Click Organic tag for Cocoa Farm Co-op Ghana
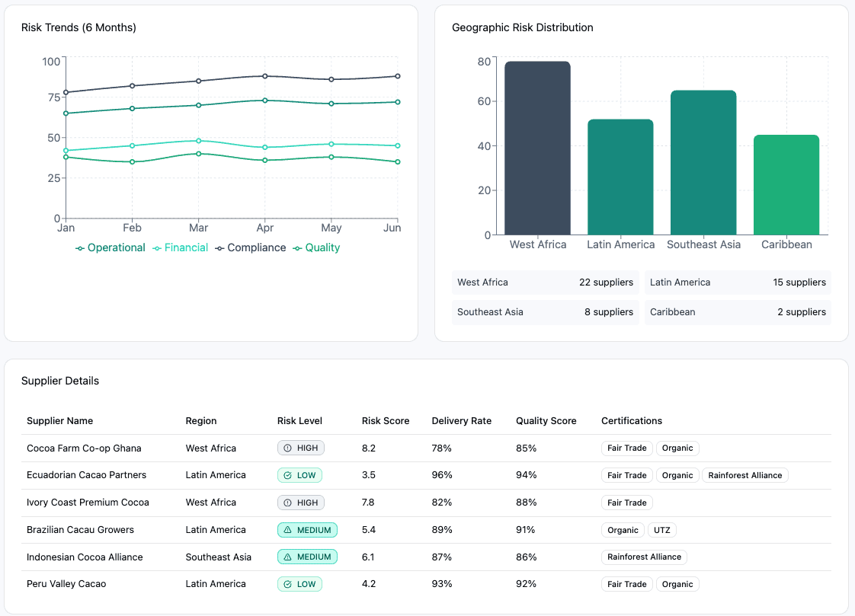Screen dimensions: 855x616 pyautogui.click(x=677, y=448)
